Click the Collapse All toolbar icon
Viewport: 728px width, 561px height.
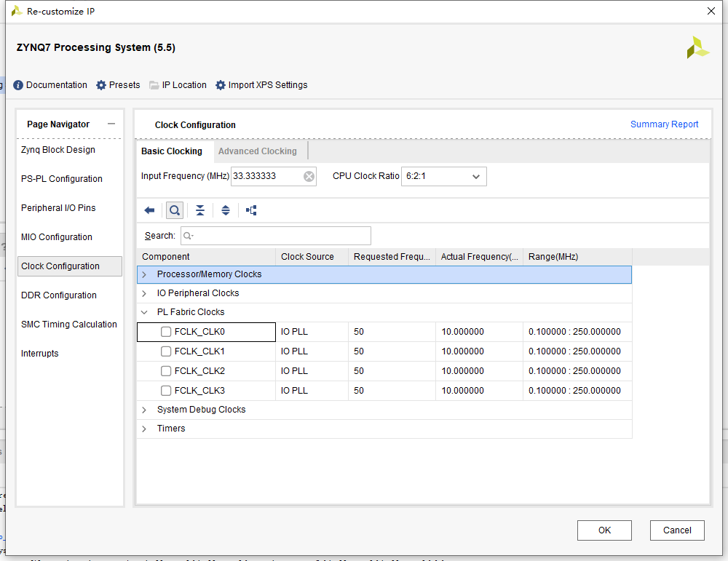click(x=200, y=210)
